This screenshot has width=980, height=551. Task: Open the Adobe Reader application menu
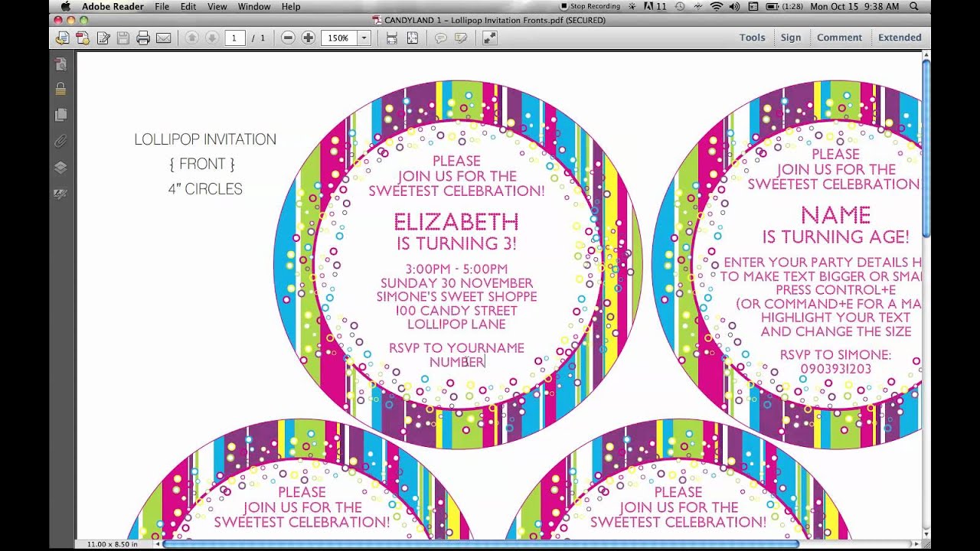tap(112, 6)
